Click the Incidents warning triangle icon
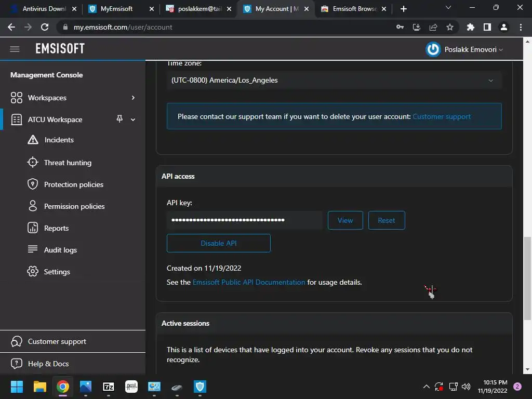The image size is (532, 399). [x=33, y=140]
